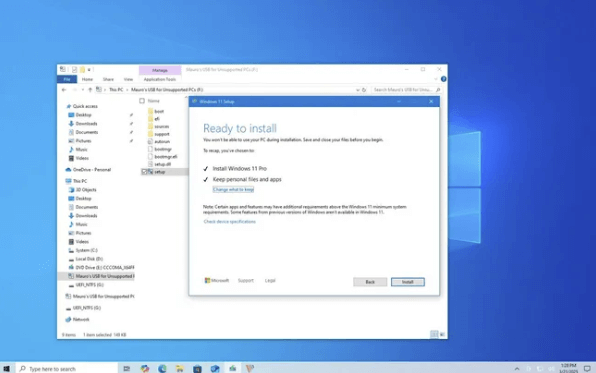Open the File ribbon tab
Viewport: 596px width, 373px height.
[x=67, y=79]
